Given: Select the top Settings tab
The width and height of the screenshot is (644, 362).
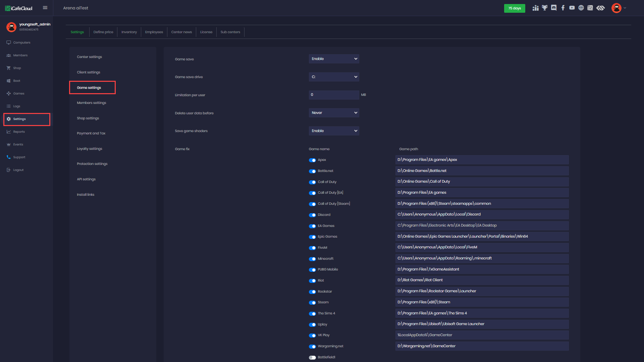Looking at the screenshot, I should point(77,32).
